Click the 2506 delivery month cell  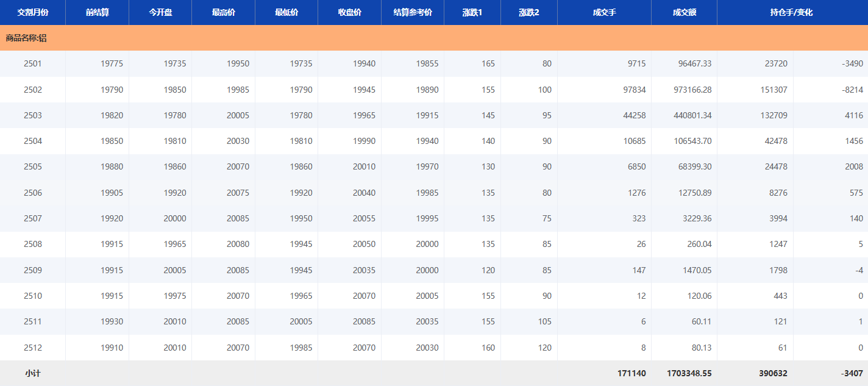coord(33,193)
